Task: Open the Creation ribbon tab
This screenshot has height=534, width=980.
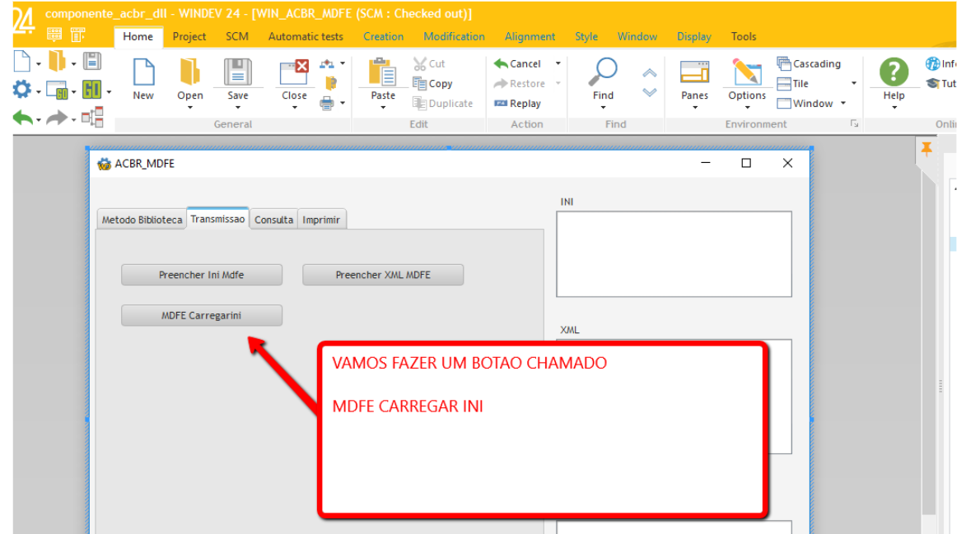Action: point(383,36)
